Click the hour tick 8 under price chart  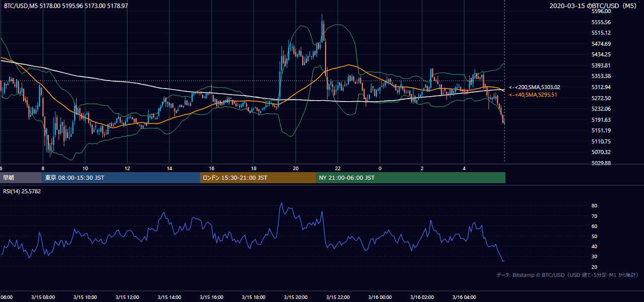(43, 168)
